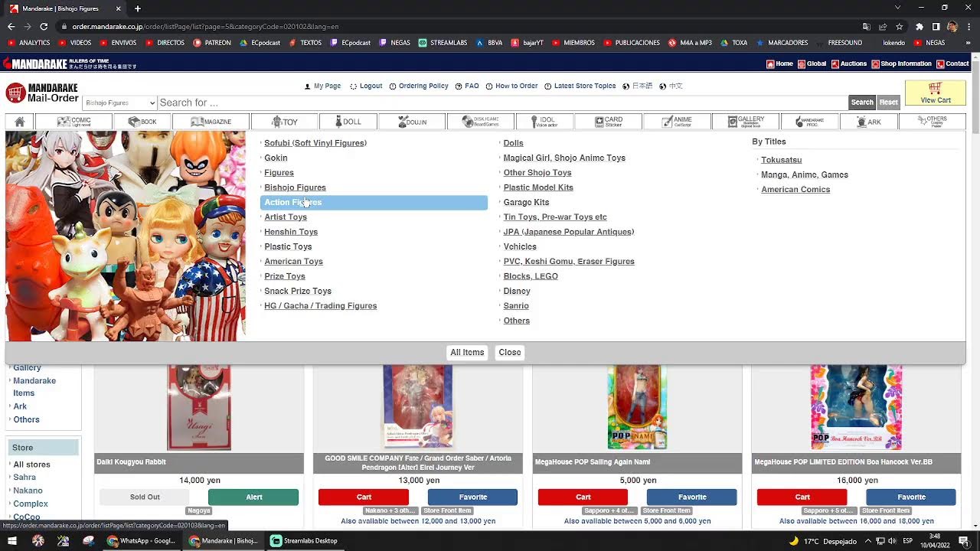Screen dimensions: 980x551
Task: Select the GALLERY category tab
Action: coord(746,122)
